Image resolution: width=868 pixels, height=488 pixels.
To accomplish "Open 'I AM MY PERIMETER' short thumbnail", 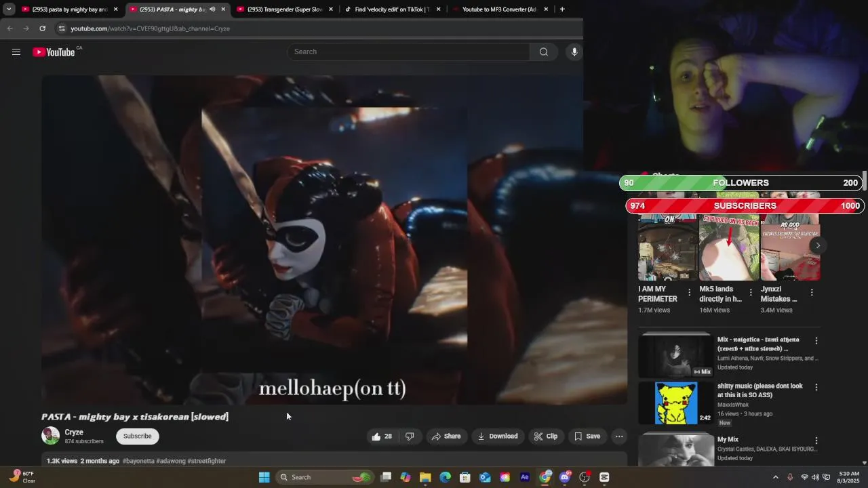I will pyautogui.click(x=668, y=248).
